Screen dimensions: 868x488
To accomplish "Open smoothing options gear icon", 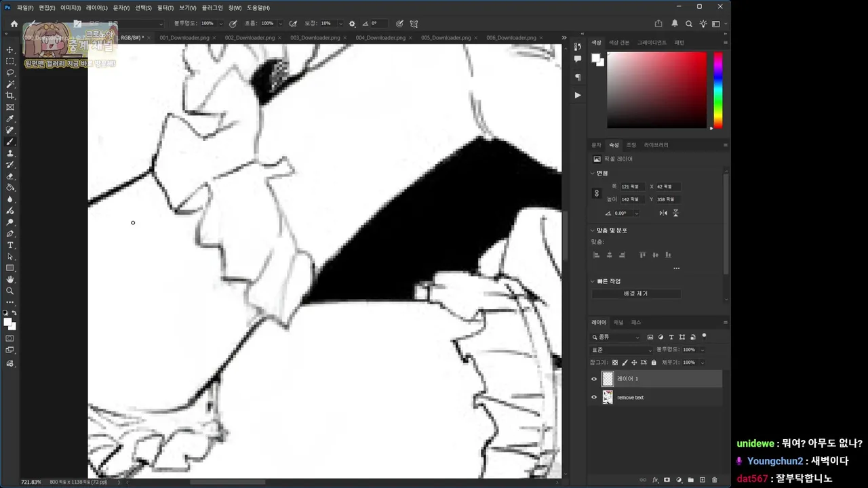I will (352, 24).
